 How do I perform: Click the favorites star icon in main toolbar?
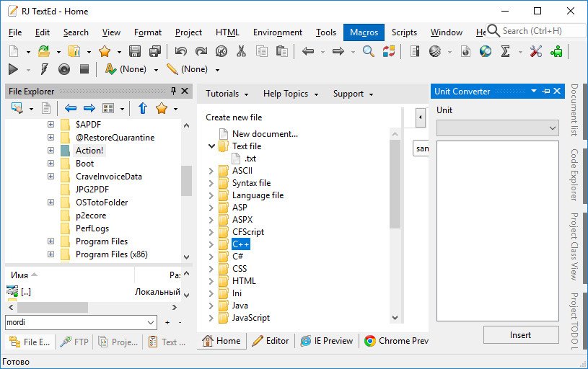[x=104, y=51]
